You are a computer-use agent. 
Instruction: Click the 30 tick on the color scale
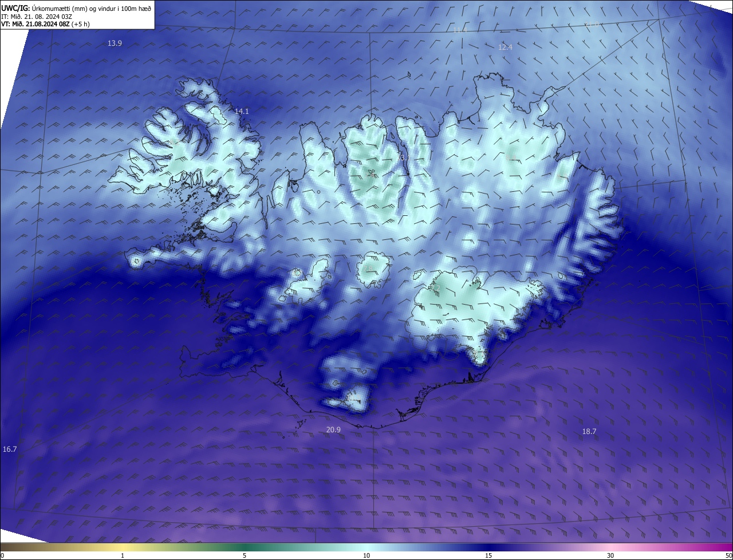610,555
